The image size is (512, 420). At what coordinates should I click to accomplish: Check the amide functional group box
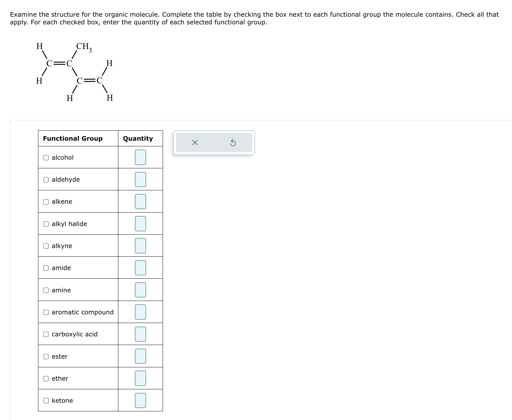tap(46, 268)
